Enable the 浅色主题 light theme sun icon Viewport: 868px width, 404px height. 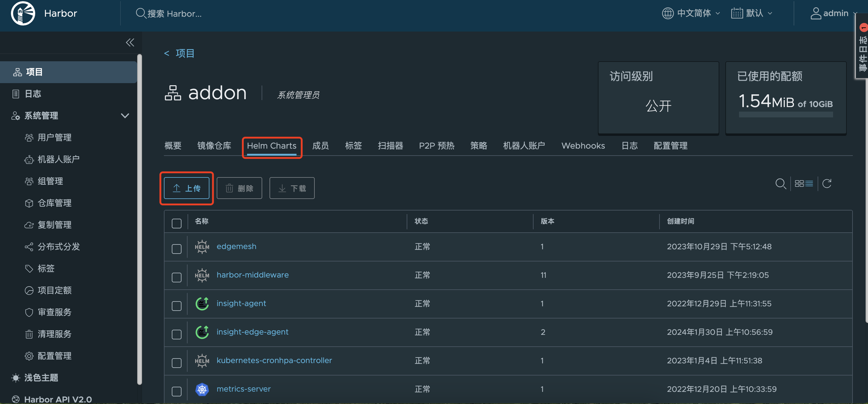point(15,377)
